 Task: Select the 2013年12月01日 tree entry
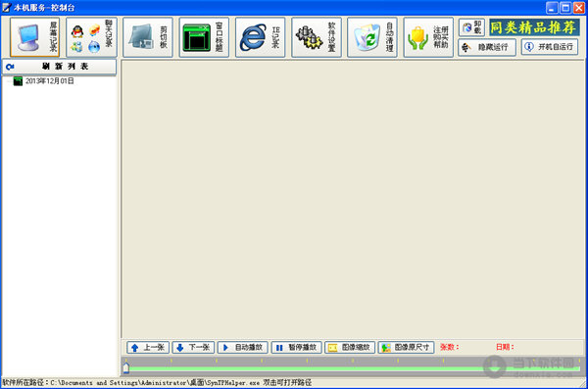(x=50, y=81)
